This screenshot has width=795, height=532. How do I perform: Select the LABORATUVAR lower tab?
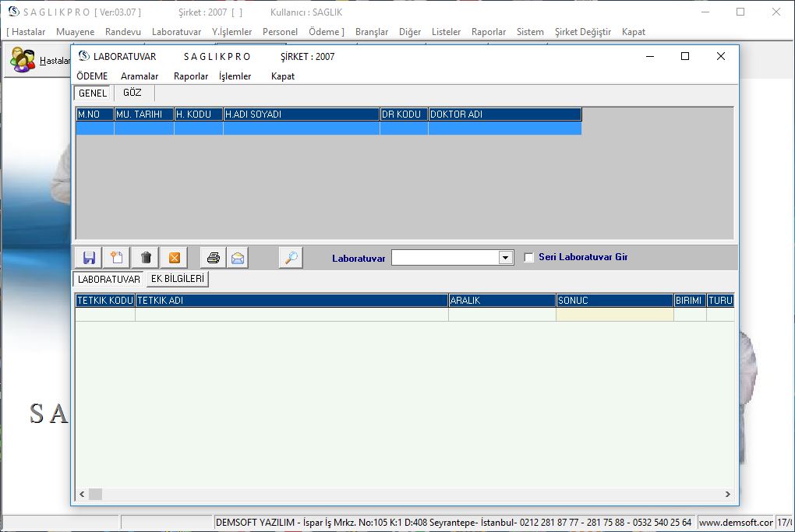(x=109, y=279)
